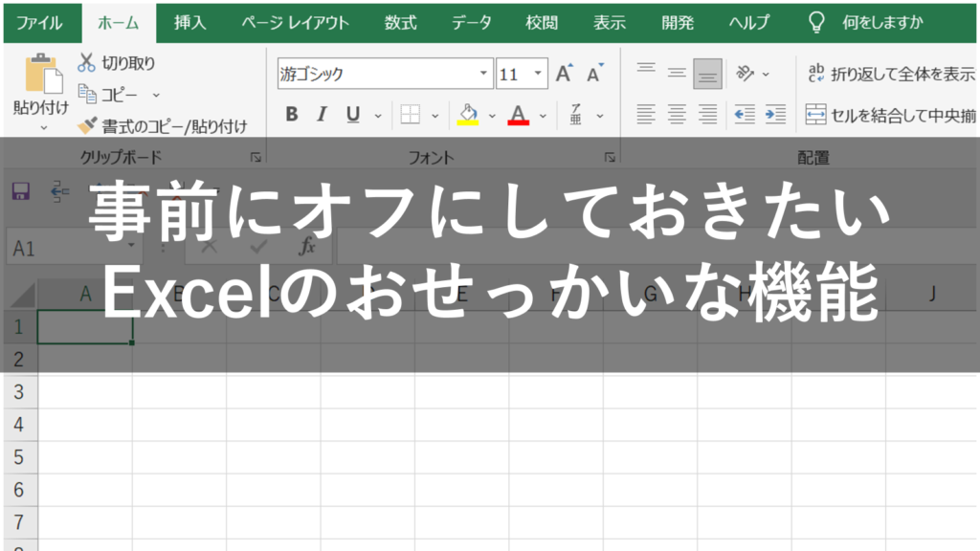Switch to the 校閲 (Review) tab
980x551 pixels.
(542, 23)
